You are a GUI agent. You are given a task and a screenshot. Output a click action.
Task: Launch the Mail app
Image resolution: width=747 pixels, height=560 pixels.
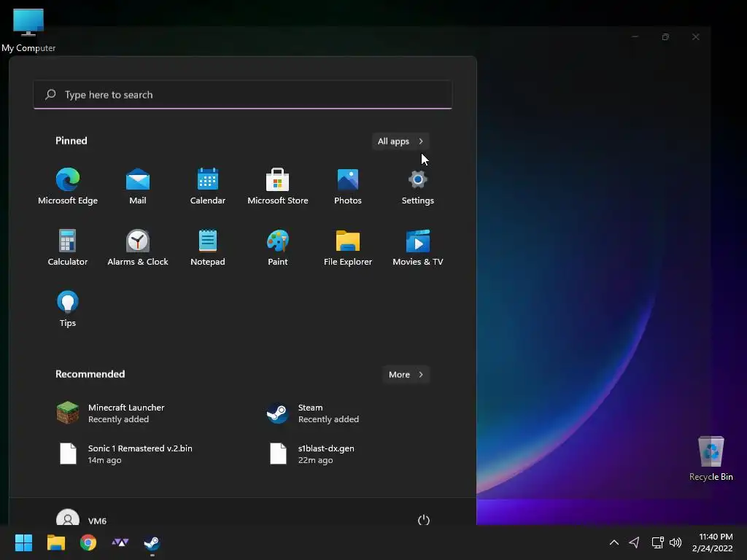click(138, 186)
